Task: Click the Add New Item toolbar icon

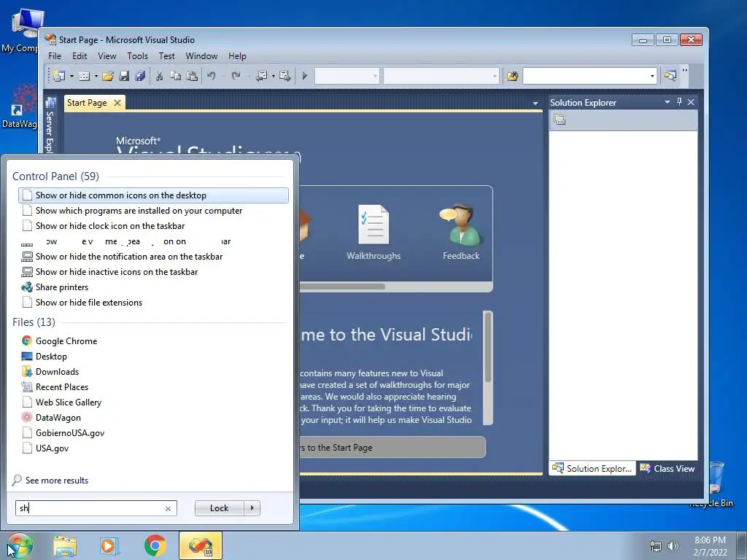Action: (x=84, y=76)
